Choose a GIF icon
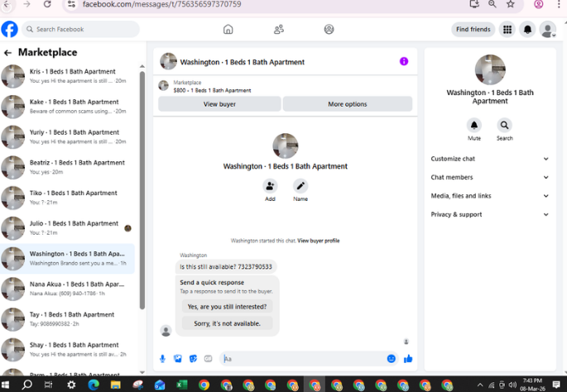 [208, 358]
